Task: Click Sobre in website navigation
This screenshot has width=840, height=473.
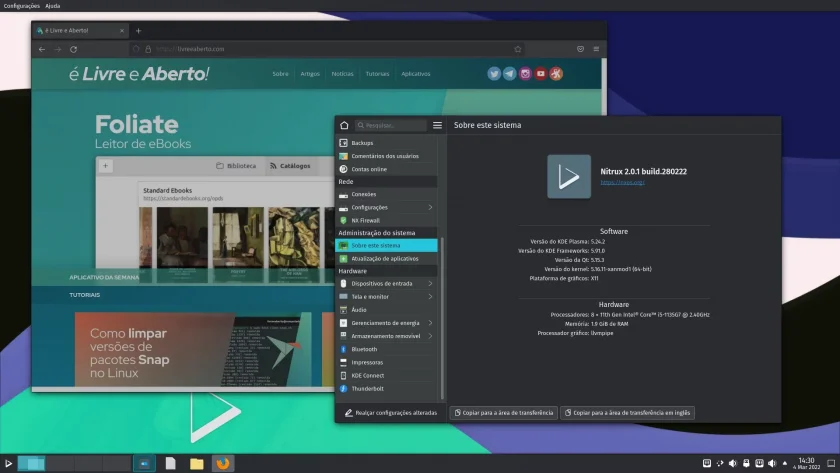Action: 280,74
